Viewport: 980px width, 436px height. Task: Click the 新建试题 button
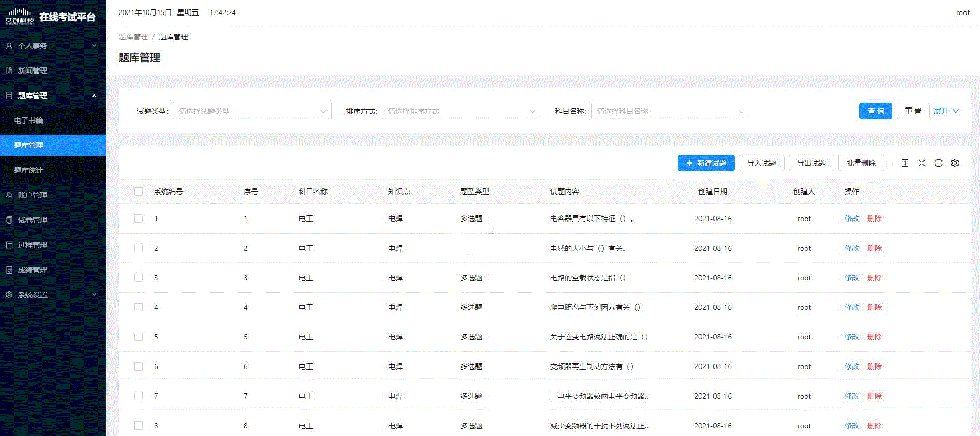(x=706, y=163)
